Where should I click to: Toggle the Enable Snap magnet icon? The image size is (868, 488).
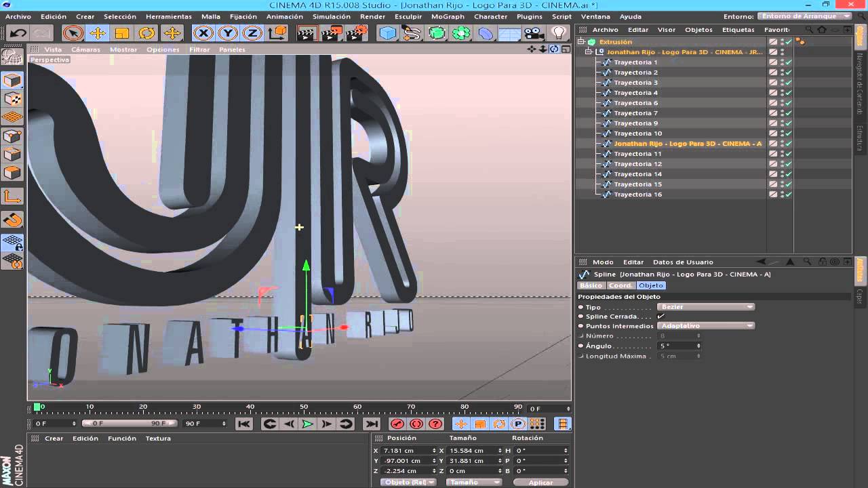tap(13, 220)
